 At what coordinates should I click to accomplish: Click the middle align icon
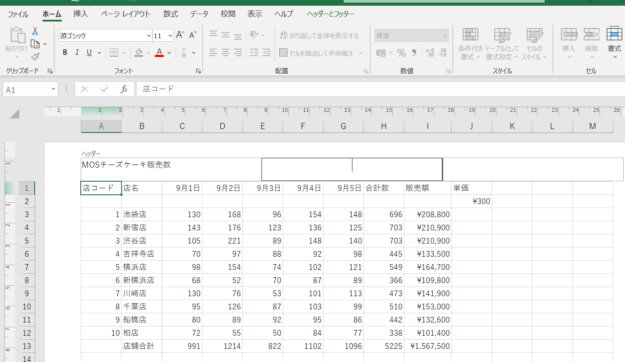tap(226, 35)
